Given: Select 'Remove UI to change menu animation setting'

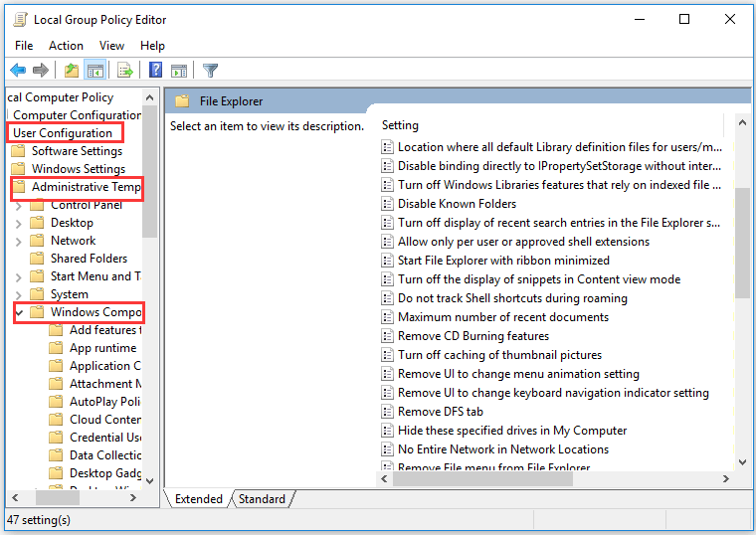Looking at the screenshot, I should click(x=518, y=374).
